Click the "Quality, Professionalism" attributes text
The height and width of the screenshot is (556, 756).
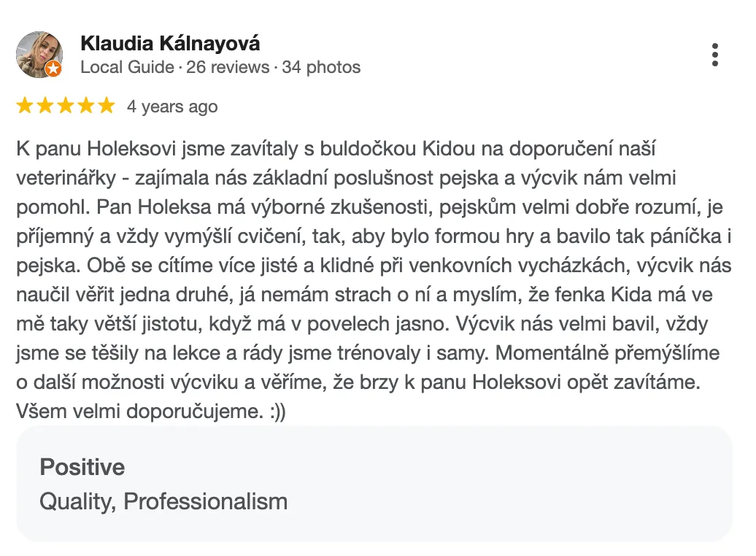click(x=163, y=501)
